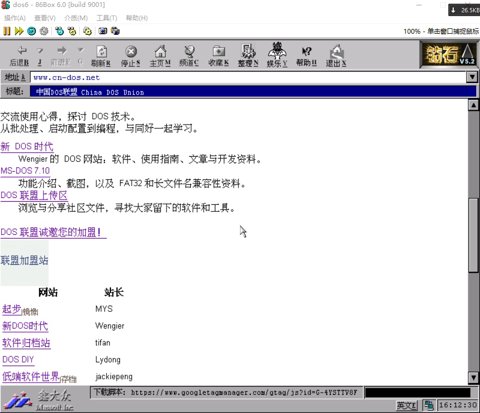Open the Entertainment (娱乐) icon
Screen dimensions: 480x413
click(x=277, y=55)
